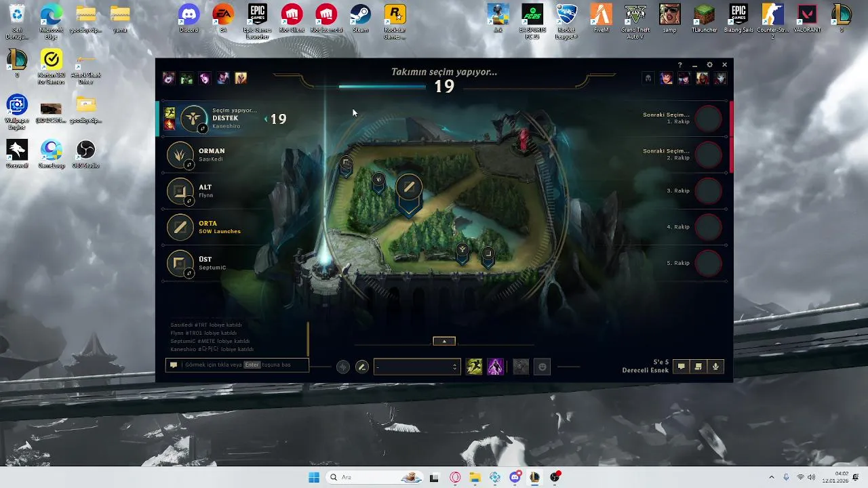Click Kaneshiro's summoner spell icons in team row
The width and height of the screenshot is (868, 488).
click(170, 119)
